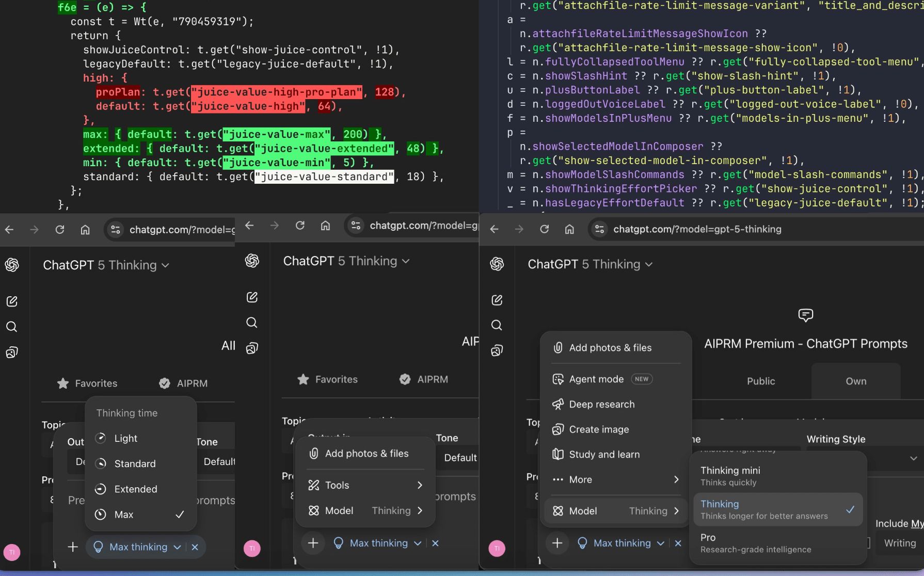Click back arrow in right browser window

click(x=494, y=229)
